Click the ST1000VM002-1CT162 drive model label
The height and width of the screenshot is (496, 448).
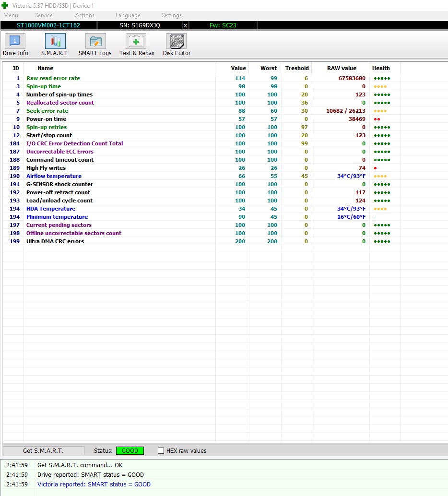[x=48, y=25]
